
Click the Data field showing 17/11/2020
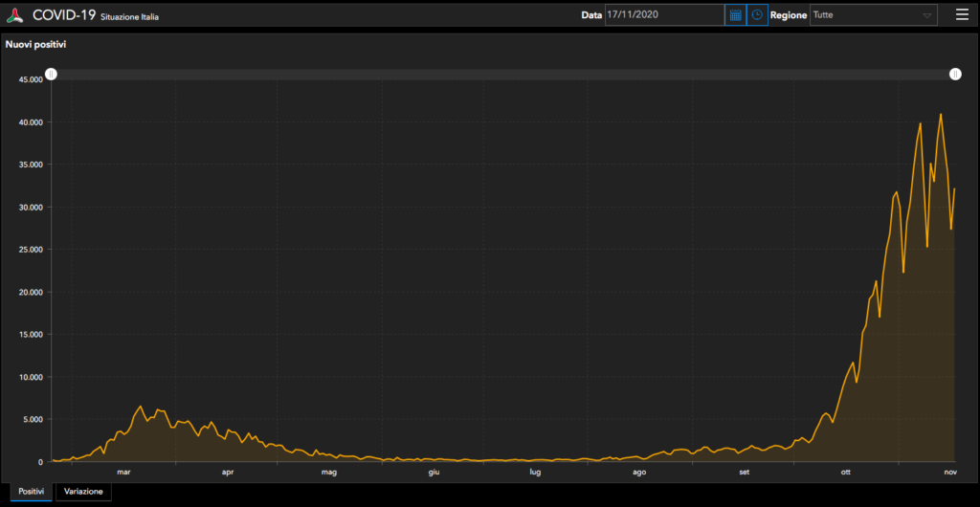tap(663, 15)
